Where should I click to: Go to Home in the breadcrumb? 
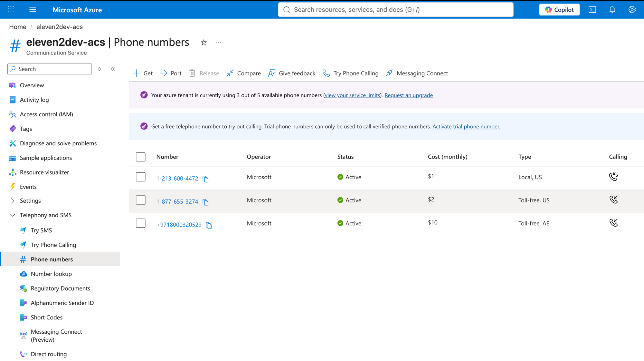click(x=18, y=27)
